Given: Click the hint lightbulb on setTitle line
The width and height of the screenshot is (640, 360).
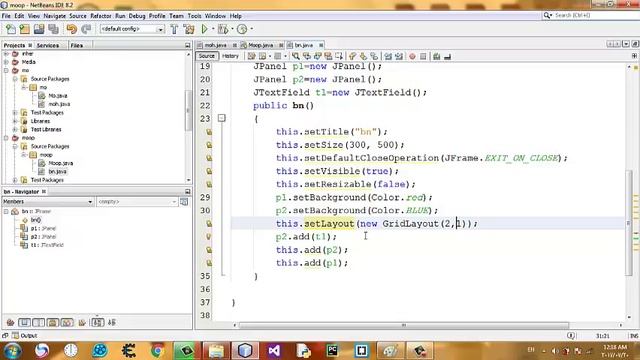Looking at the screenshot, I should pos(209,132).
